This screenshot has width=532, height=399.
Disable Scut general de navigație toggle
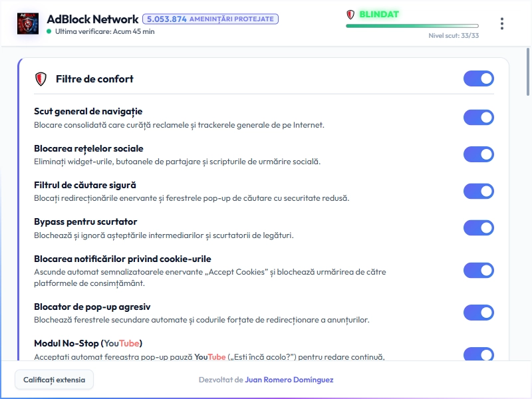click(x=479, y=118)
